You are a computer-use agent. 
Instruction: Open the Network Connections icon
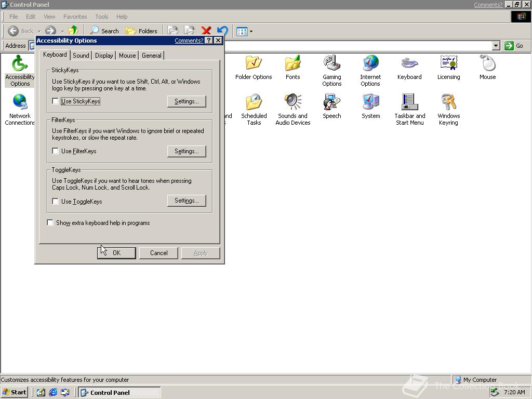(20, 110)
